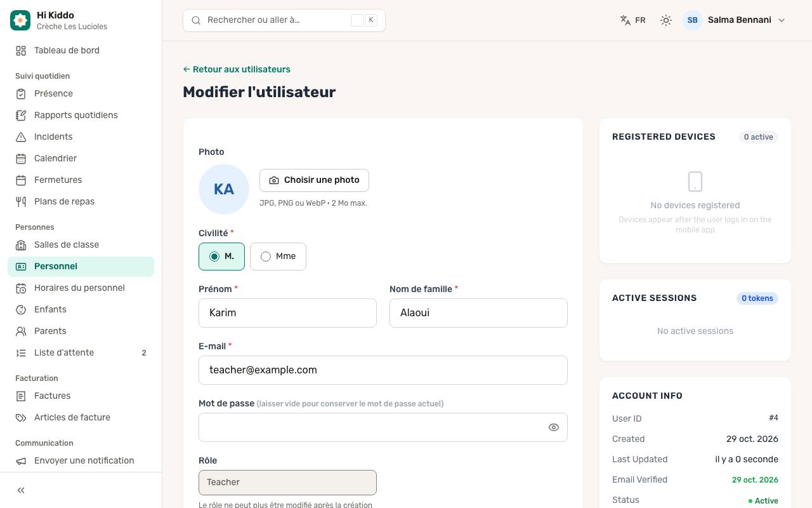Open the Liste d'attente menu item
The height and width of the screenshot is (508, 812).
[x=81, y=352]
